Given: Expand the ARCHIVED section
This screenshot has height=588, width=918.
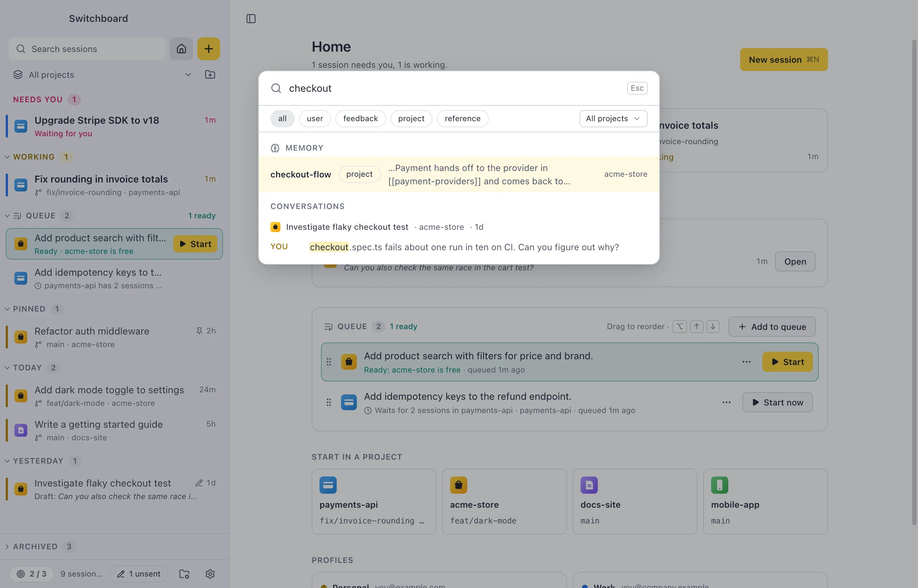Looking at the screenshot, I should 7,547.
